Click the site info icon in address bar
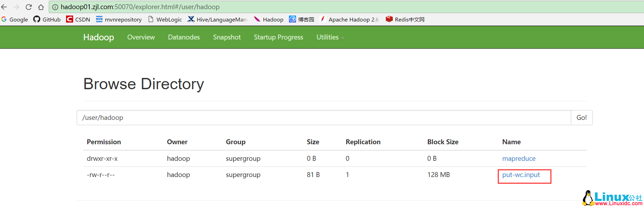644x207 pixels. [x=55, y=7]
